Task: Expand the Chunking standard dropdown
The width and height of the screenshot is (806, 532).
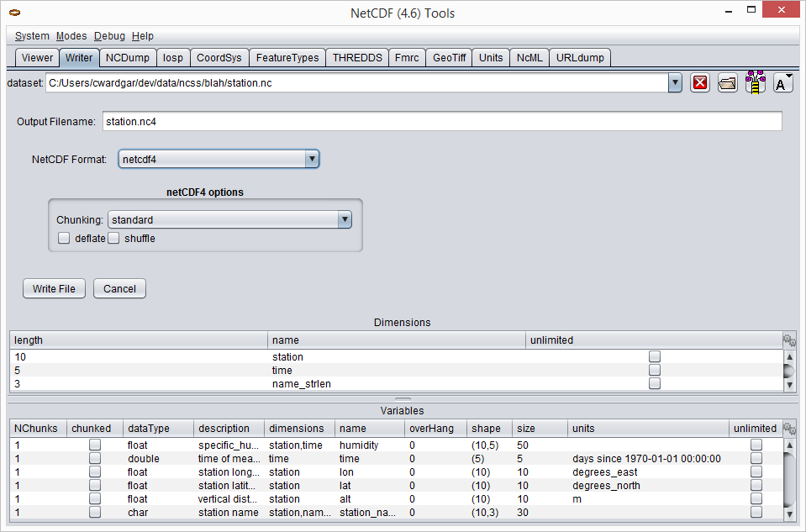Action: [x=344, y=219]
